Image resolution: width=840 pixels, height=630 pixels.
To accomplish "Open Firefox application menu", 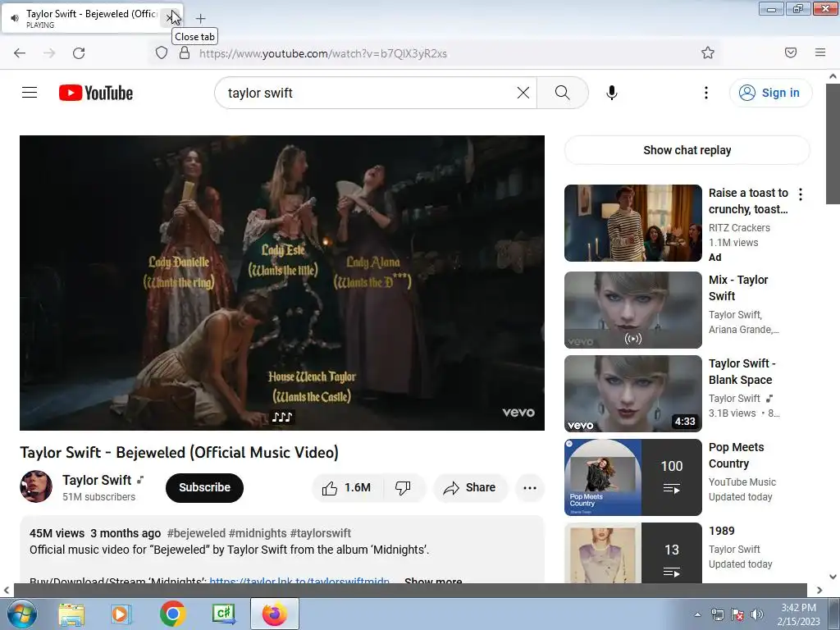I will coord(820,52).
